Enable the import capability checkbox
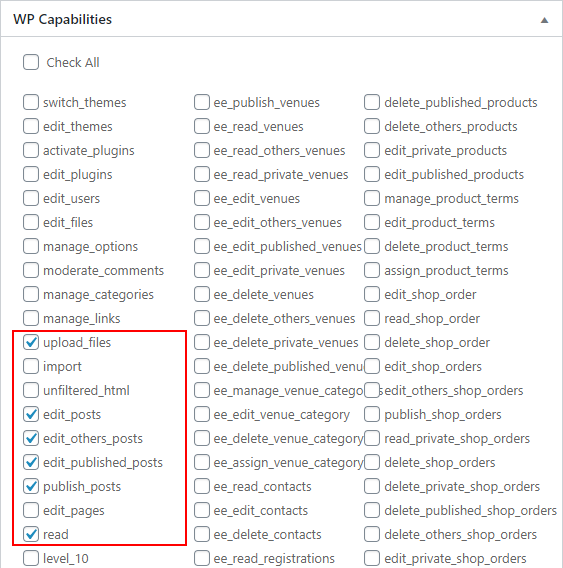This screenshot has height=568, width=563. click(x=31, y=366)
